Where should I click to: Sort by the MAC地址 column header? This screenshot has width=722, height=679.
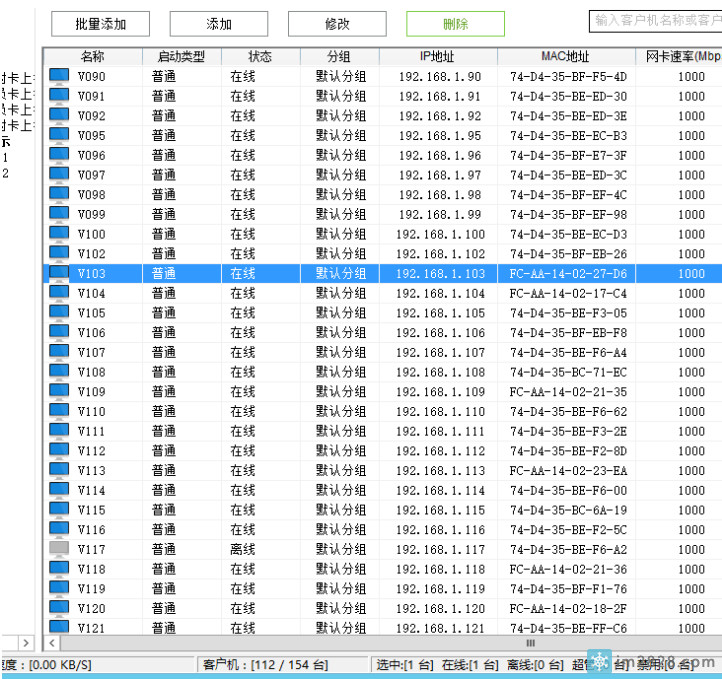click(x=566, y=57)
